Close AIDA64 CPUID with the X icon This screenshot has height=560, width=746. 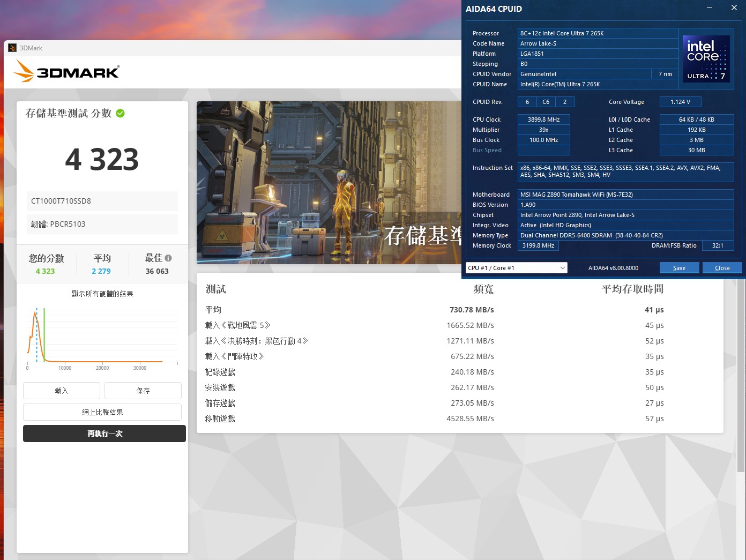[734, 8]
